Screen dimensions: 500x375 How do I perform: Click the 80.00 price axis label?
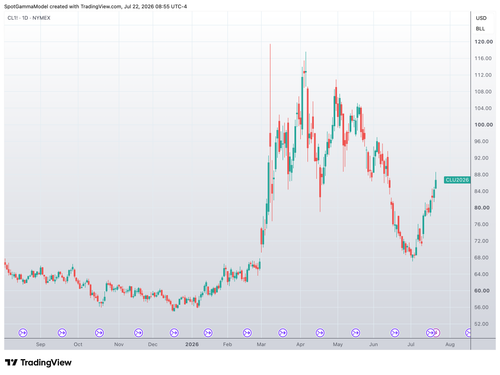482,208
